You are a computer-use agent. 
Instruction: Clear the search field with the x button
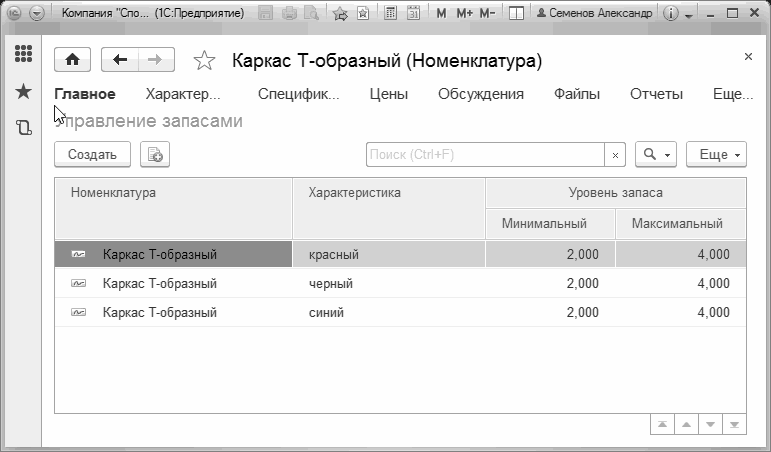(615, 155)
